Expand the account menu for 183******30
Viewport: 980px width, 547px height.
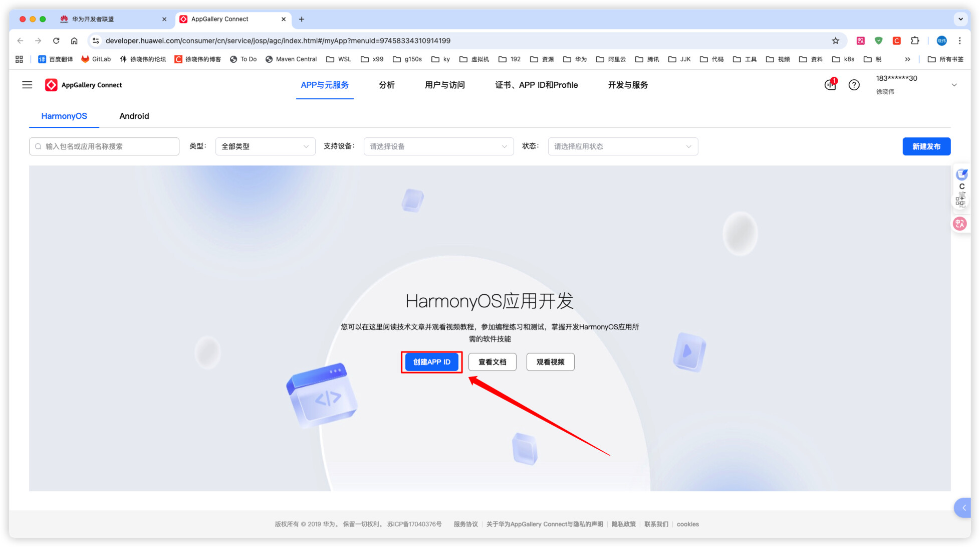(954, 85)
